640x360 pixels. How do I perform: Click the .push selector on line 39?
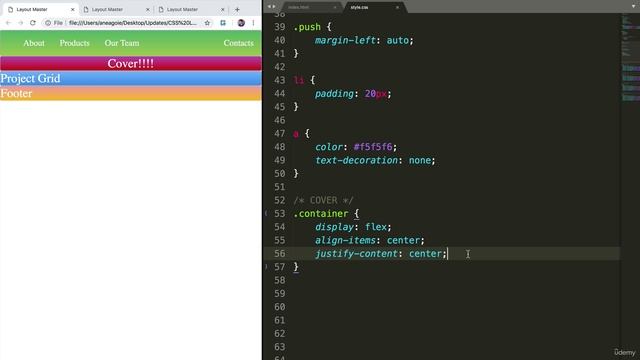point(307,27)
